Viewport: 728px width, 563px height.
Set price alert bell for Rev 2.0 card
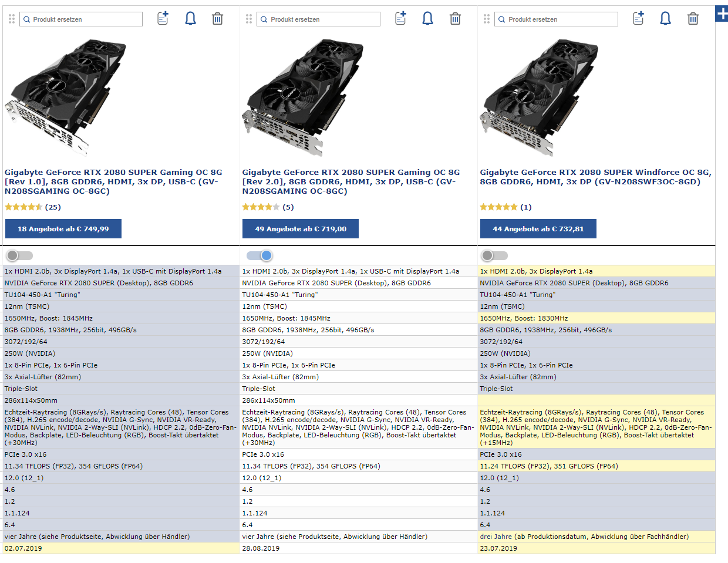point(427,19)
